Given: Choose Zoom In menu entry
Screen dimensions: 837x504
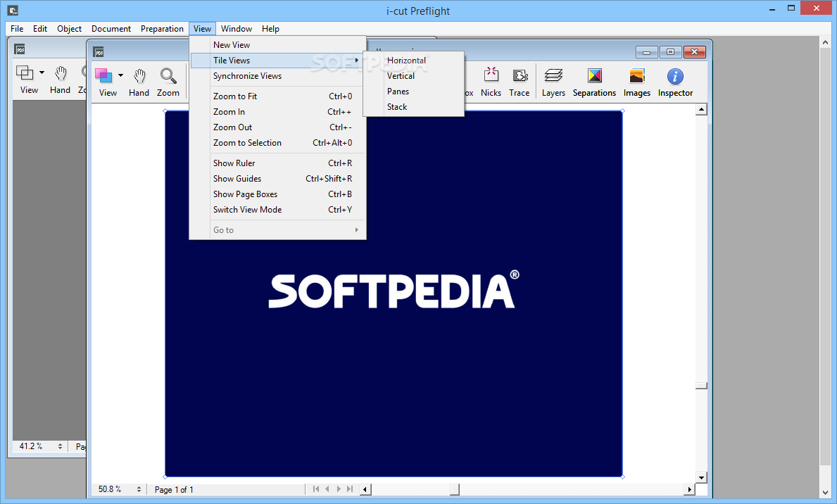Looking at the screenshot, I should tap(277, 112).
